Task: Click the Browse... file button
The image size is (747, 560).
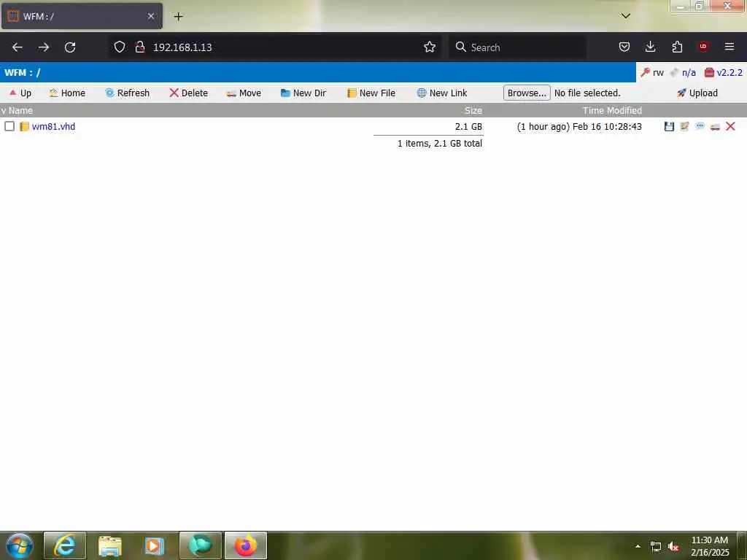Action: coord(527,93)
